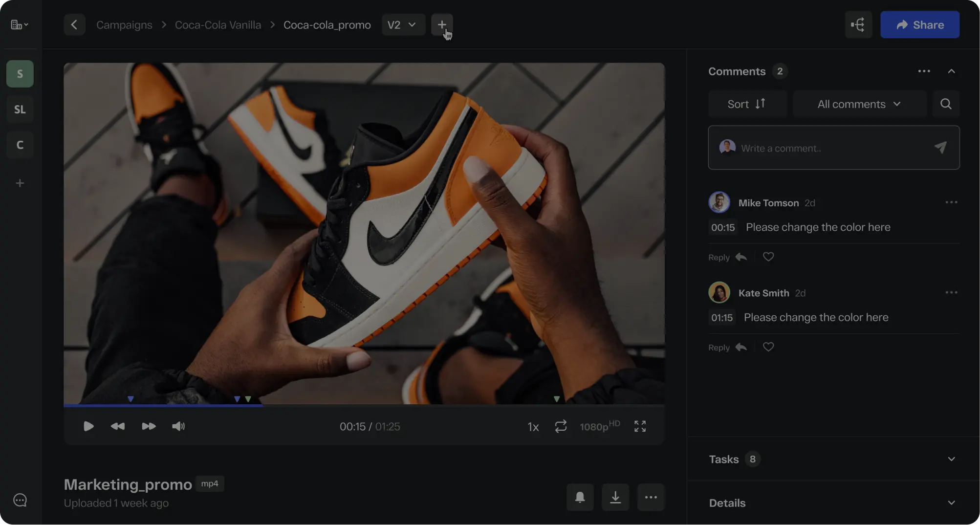Open Coca-Cola Vanilla breadcrumb
The width and height of the screenshot is (980, 525).
tap(218, 24)
